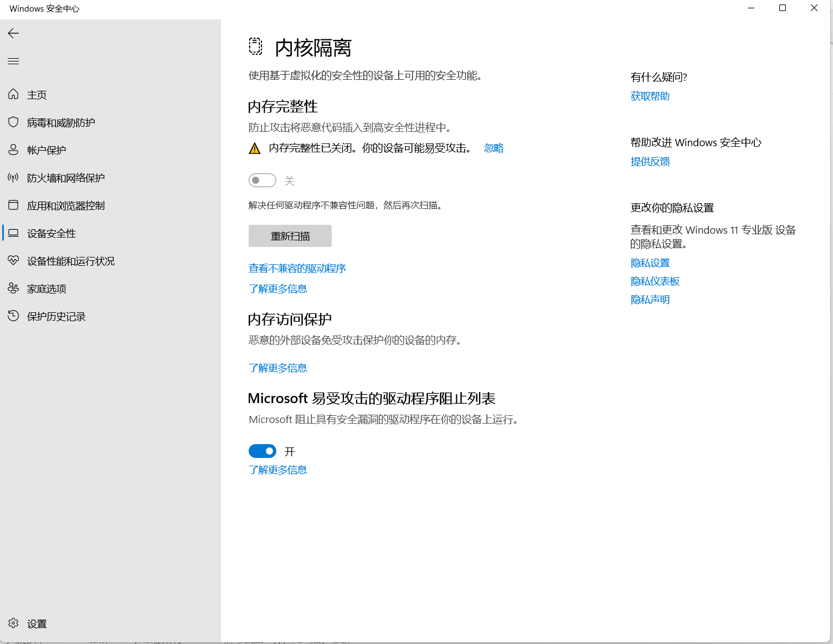View 保护历史记录
This screenshot has height=644, width=833.
(x=56, y=316)
